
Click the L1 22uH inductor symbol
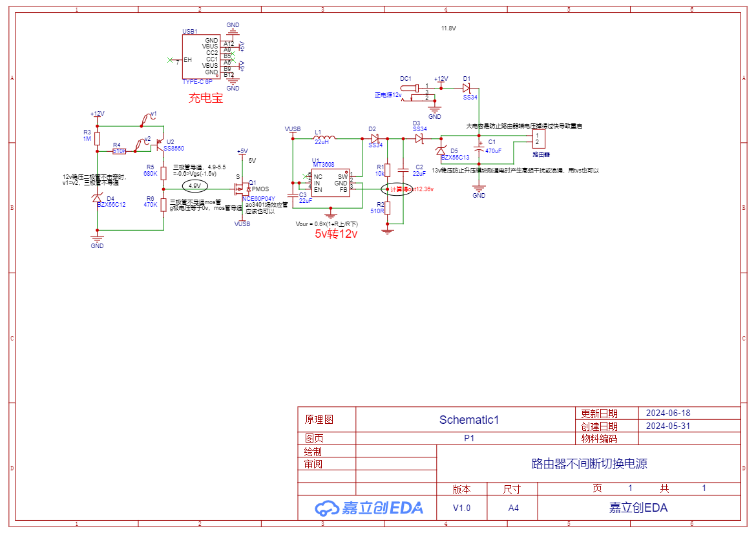click(x=324, y=137)
